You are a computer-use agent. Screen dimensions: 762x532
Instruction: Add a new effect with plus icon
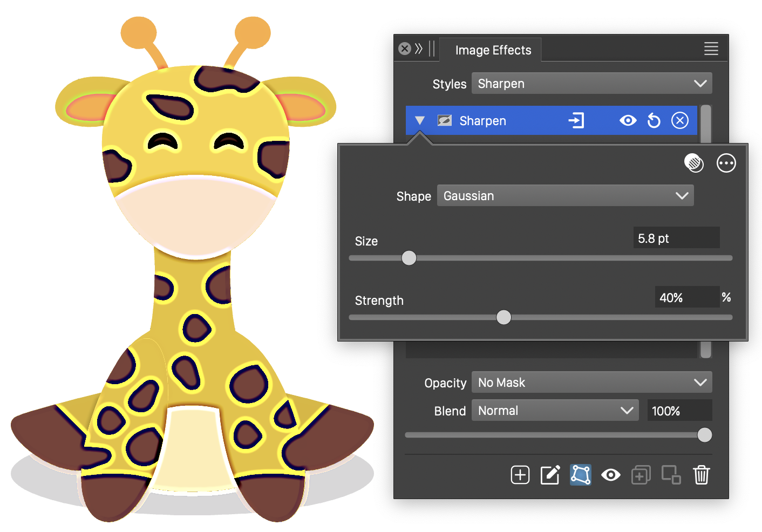520,475
